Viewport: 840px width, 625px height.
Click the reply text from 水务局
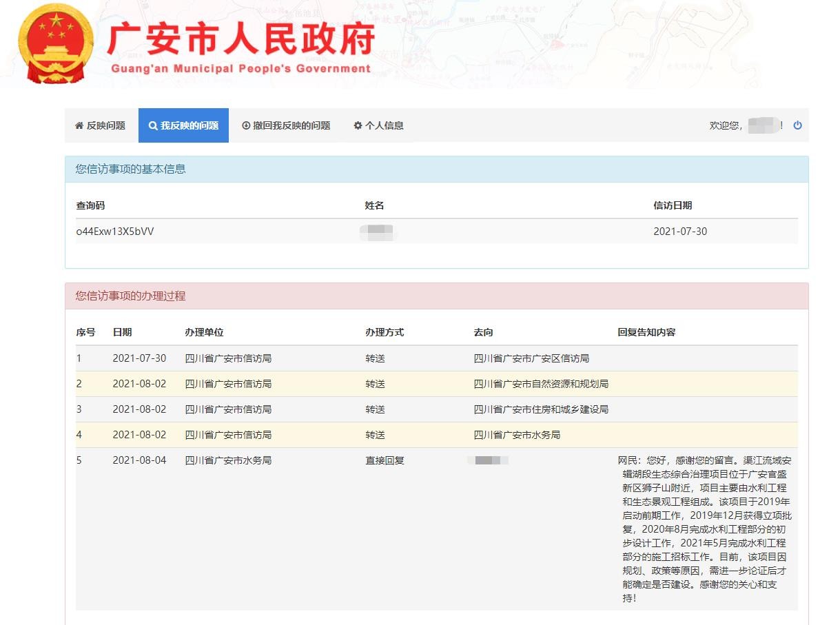point(706,529)
